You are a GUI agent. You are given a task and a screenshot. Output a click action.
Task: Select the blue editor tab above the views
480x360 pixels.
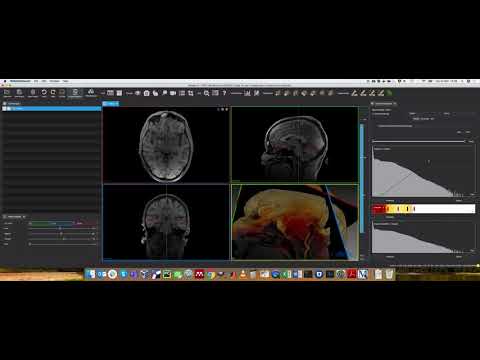click(110, 104)
